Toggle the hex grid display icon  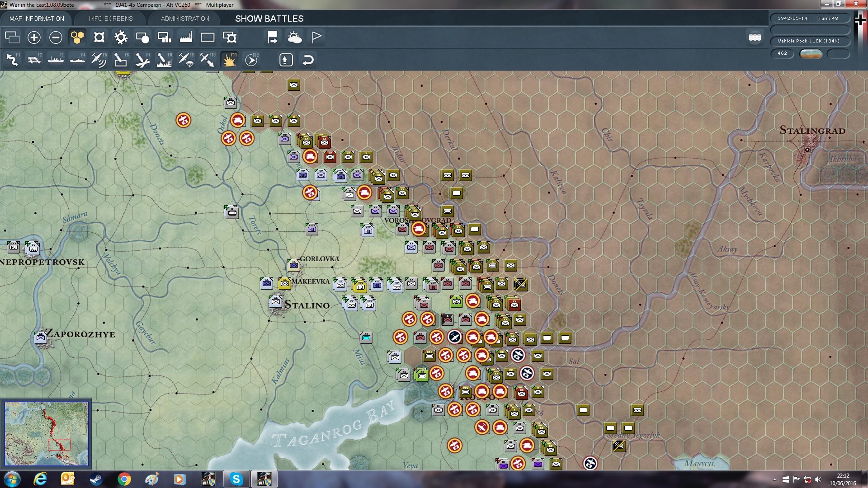(77, 37)
